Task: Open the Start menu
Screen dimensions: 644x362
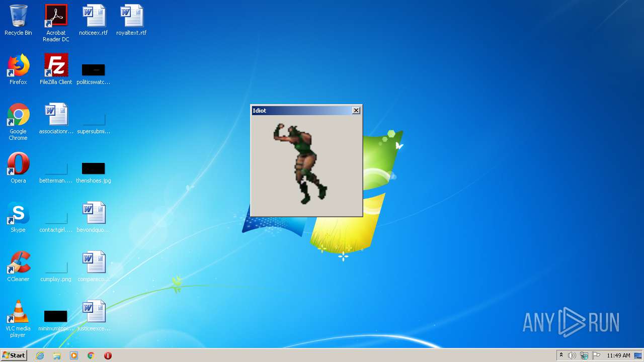Action: pyautogui.click(x=14, y=355)
